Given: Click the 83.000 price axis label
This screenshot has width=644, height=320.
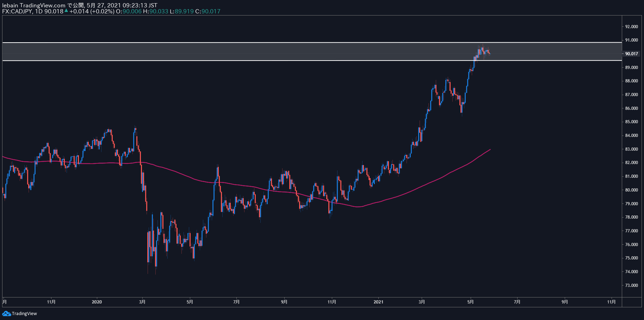Looking at the screenshot, I should 631,149.
